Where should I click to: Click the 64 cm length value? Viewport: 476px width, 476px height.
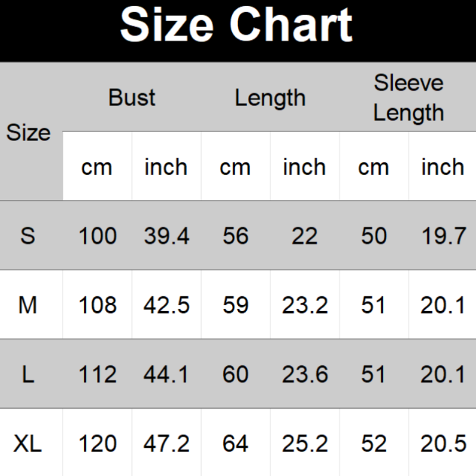236,444
